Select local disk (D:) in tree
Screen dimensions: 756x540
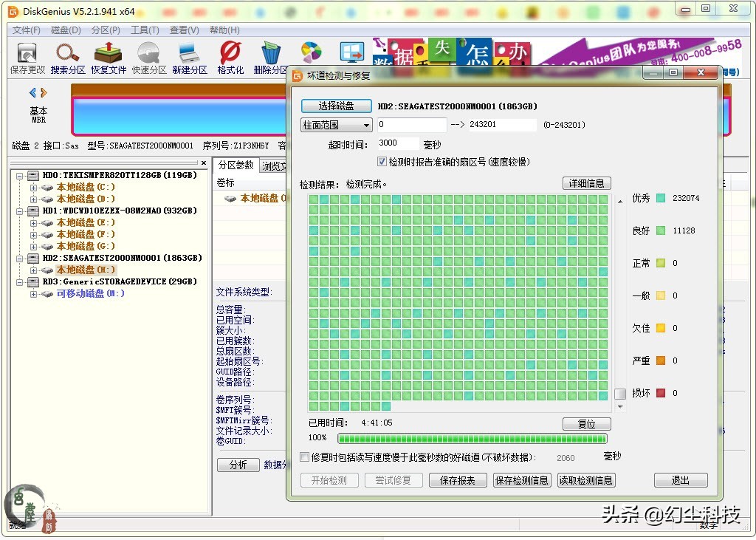point(86,199)
